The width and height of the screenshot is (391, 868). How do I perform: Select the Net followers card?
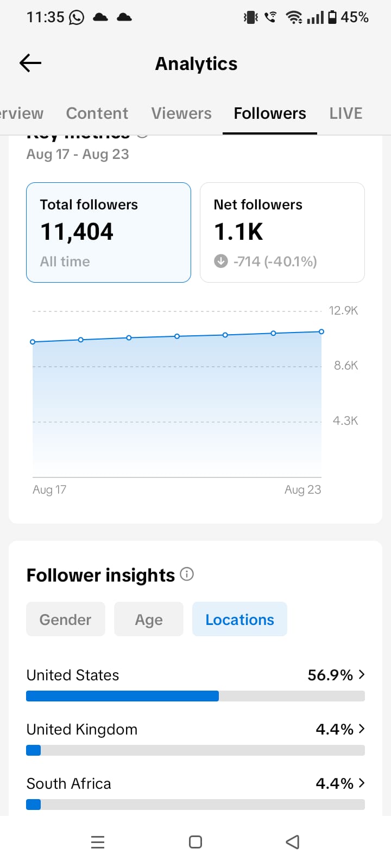tap(282, 232)
